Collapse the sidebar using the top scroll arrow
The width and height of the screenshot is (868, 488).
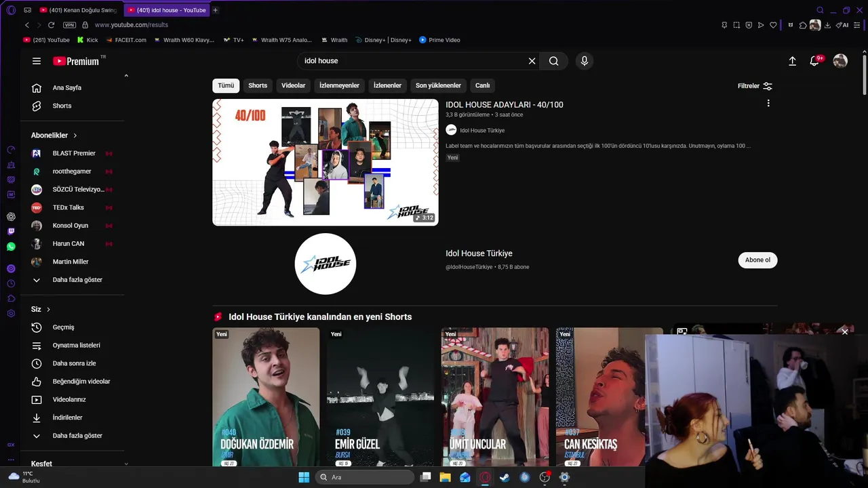(x=126, y=76)
